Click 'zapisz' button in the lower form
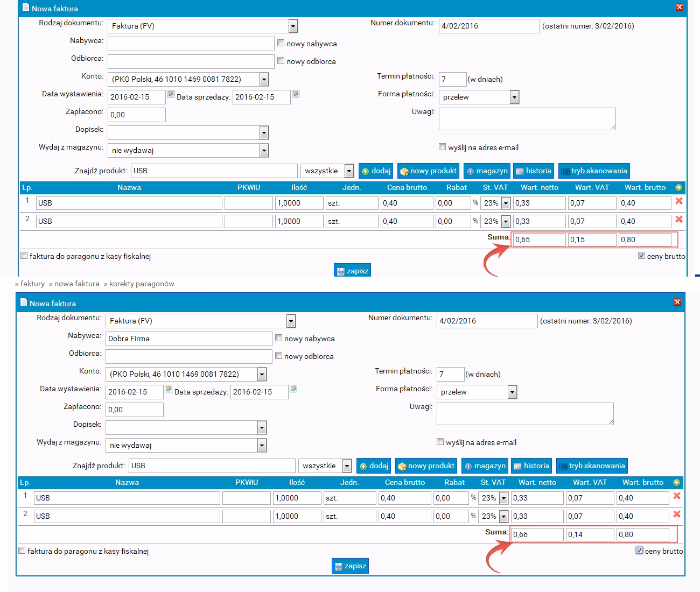 click(x=350, y=566)
